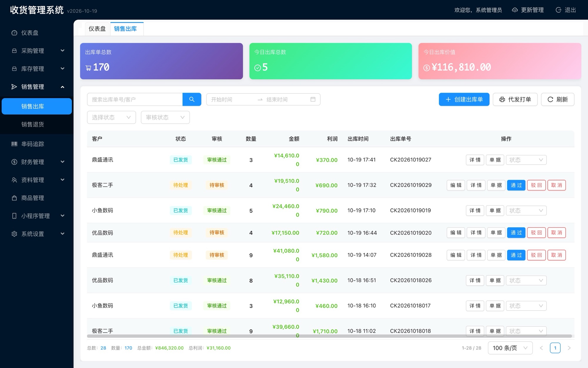This screenshot has width=588, height=368.
Task: Switch to the 仪表盘 tab
Action: pos(97,29)
